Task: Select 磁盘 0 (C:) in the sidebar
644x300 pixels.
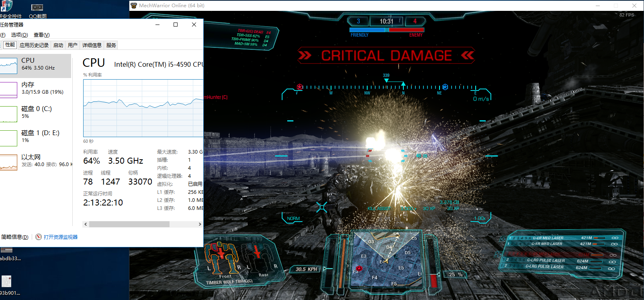Action: [35, 114]
